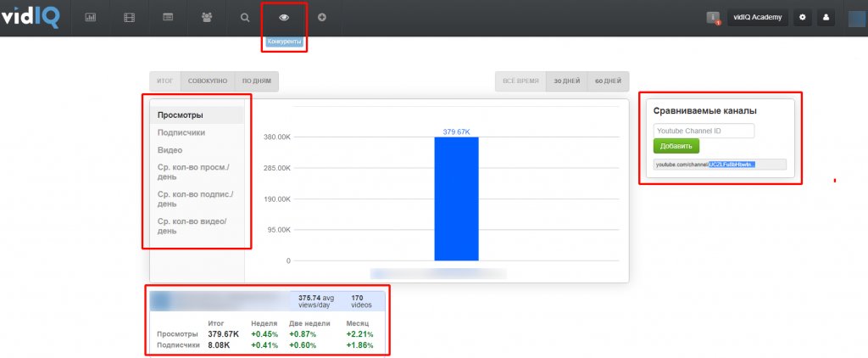Switch to the По дням view toggle

click(x=257, y=81)
